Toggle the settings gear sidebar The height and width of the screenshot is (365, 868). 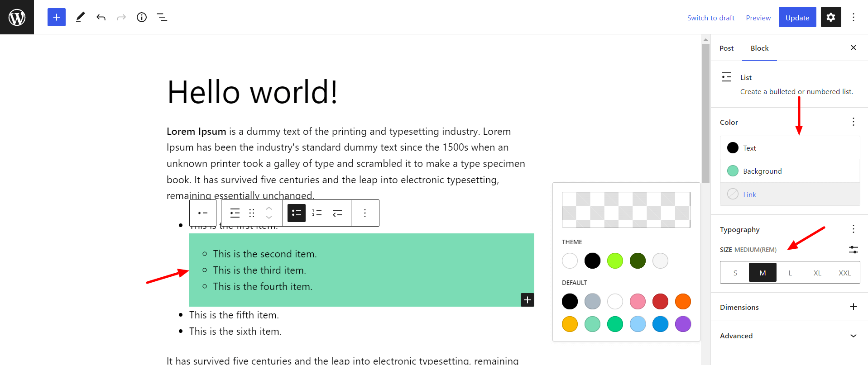pos(831,17)
